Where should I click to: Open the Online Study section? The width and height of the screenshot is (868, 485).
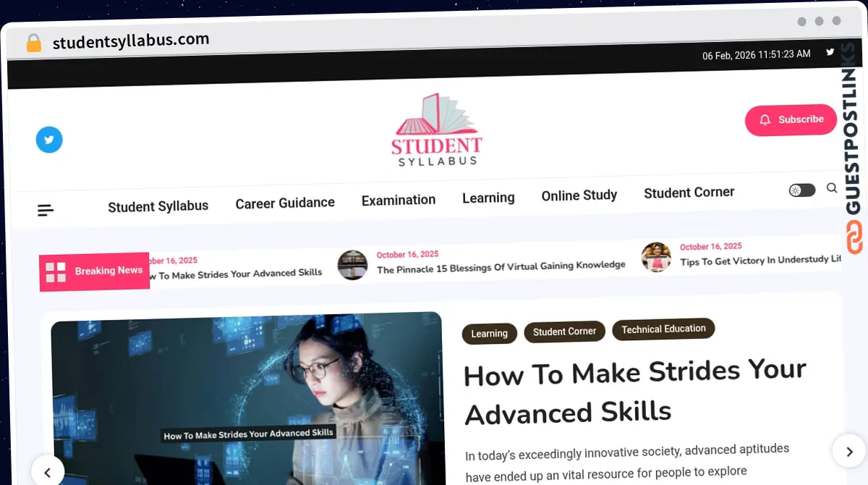[x=579, y=195]
